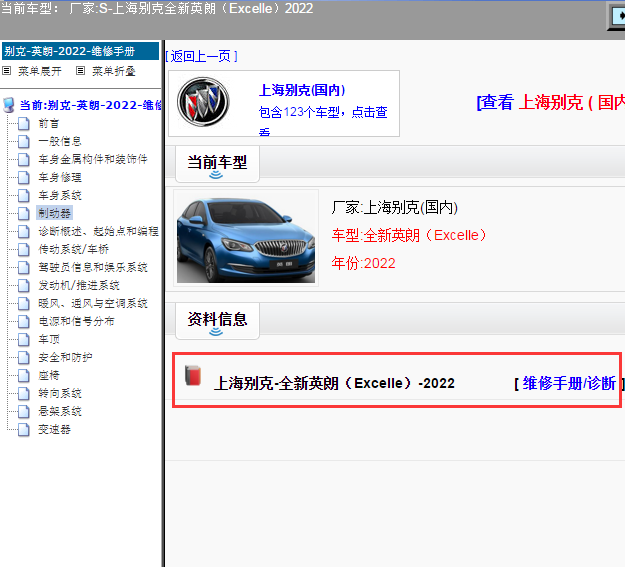Click the page icon next to 电源和信号分布

(24, 321)
